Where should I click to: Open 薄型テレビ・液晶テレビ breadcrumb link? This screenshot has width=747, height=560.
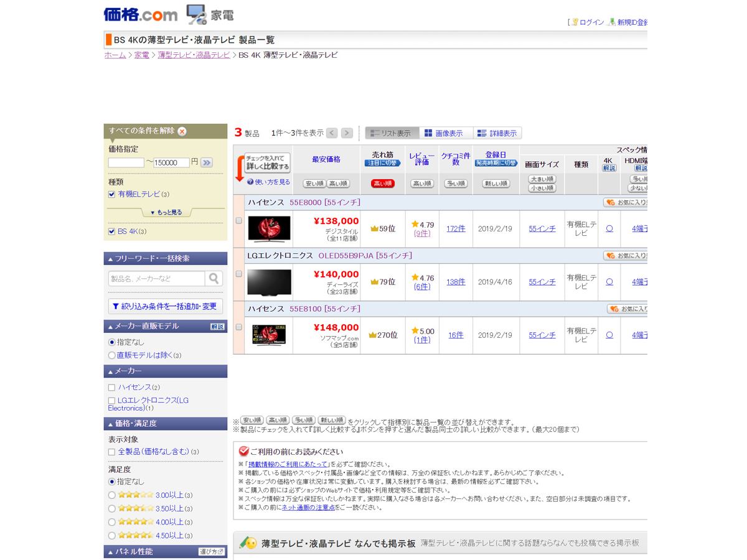pyautogui.click(x=194, y=55)
